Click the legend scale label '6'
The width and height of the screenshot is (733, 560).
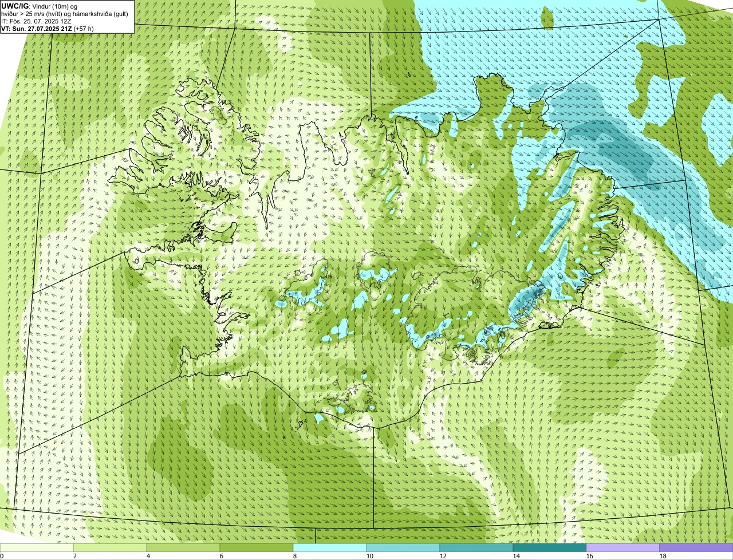coord(222,556)
